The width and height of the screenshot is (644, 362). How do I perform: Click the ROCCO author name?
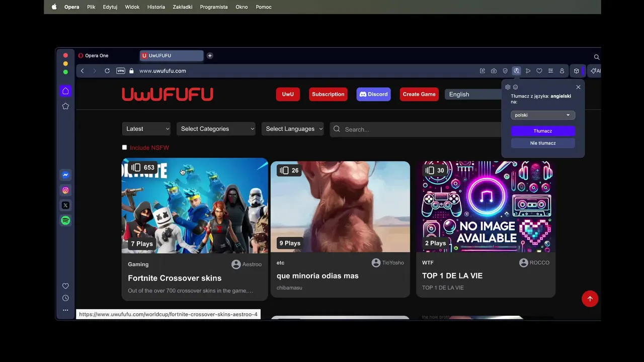[540, 262]
